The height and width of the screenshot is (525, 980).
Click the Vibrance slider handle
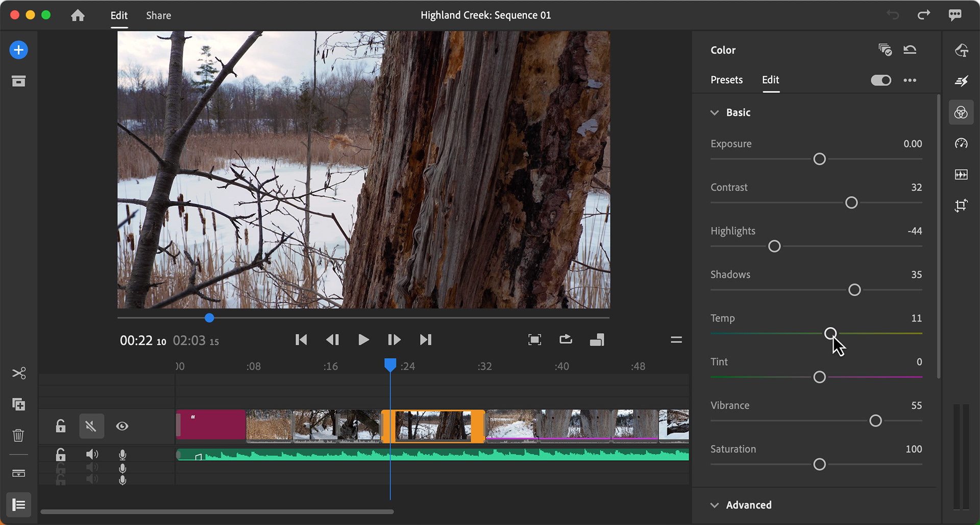[875, 421]
